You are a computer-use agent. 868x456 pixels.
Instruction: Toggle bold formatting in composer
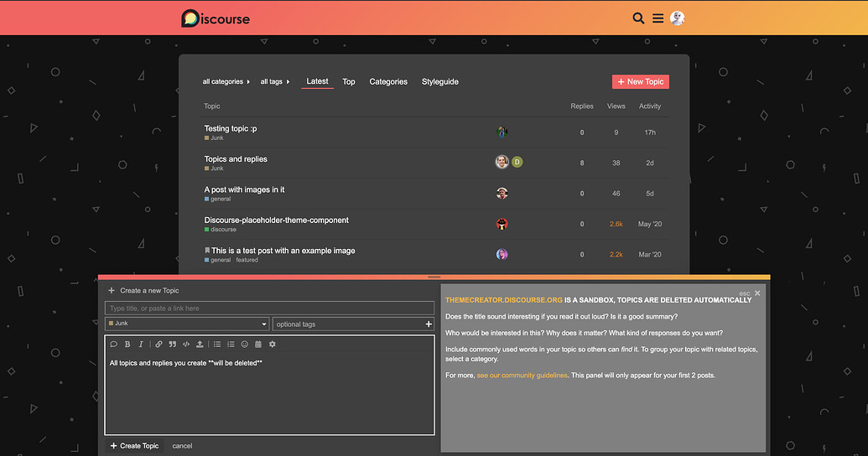[x=127, y=345]
